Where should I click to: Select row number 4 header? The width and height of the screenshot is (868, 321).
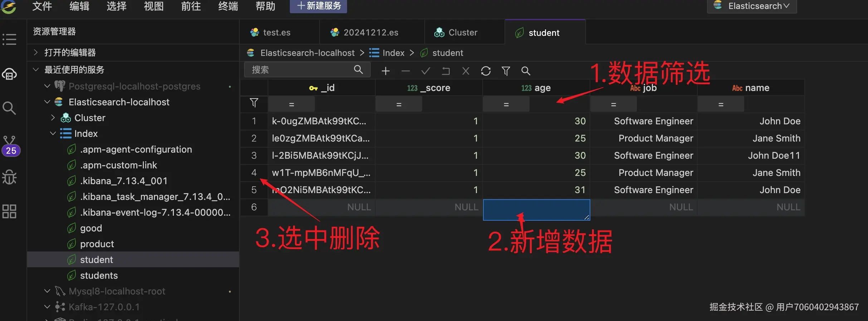(x=254, y=173)
